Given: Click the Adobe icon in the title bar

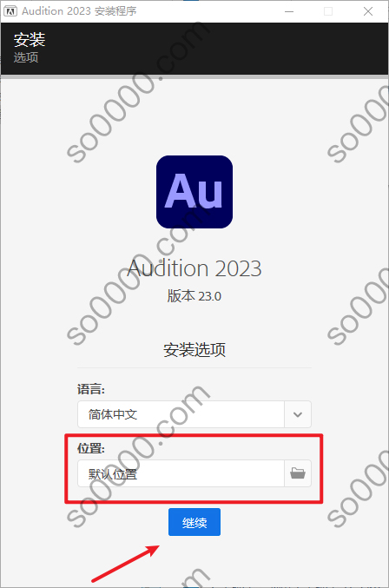Looking at the screenshot, I should tap(10, 11).
